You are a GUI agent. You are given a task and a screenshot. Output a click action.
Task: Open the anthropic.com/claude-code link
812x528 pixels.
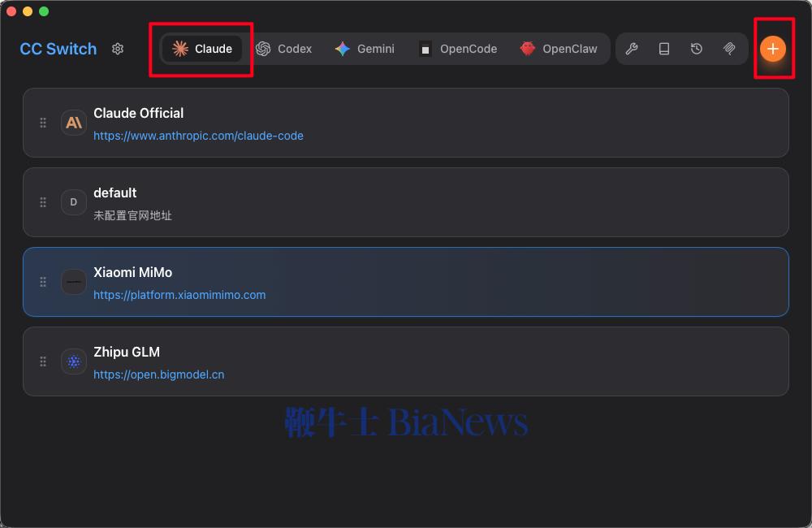pos(198,136)
